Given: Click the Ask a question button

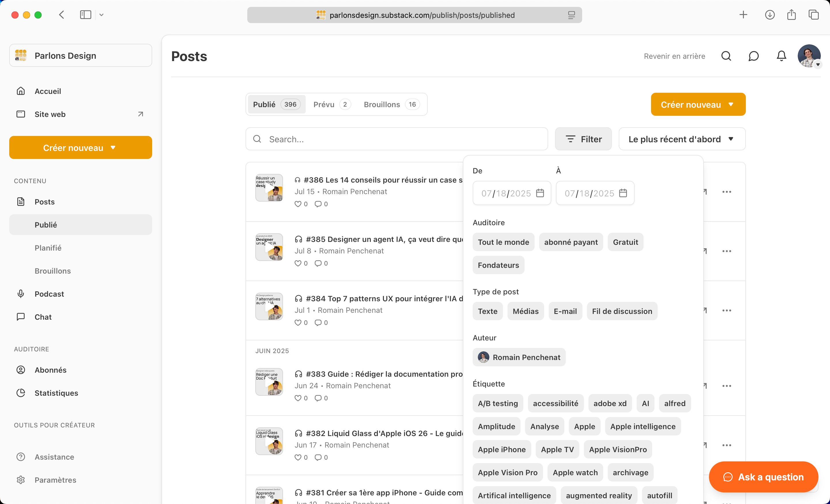Looking at the screenshot, I should [x=763, y=477].
